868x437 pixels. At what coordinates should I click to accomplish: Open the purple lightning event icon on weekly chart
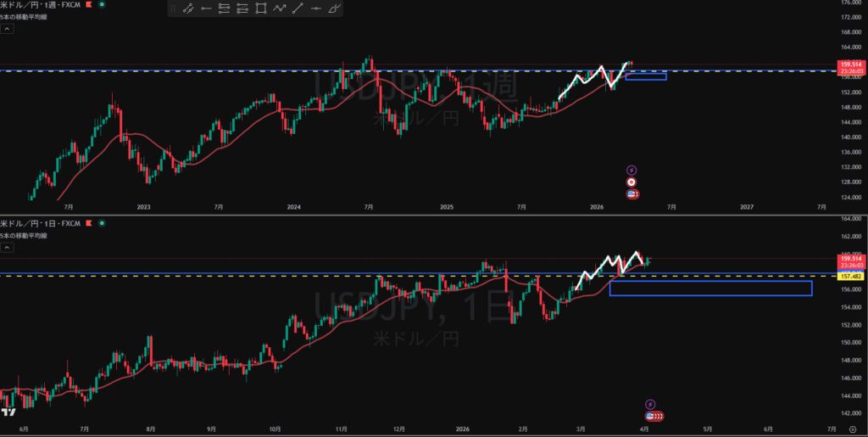[632, 170]
